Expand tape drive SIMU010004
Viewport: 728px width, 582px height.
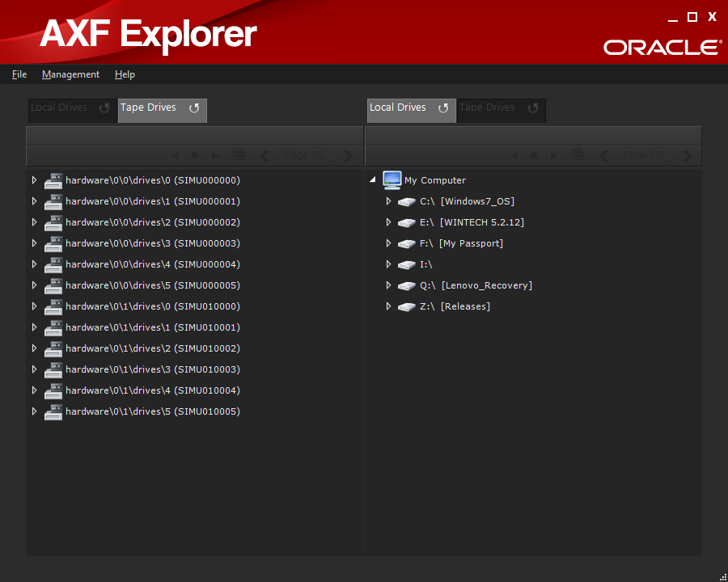pyautogui.click(x=34, y=390)
